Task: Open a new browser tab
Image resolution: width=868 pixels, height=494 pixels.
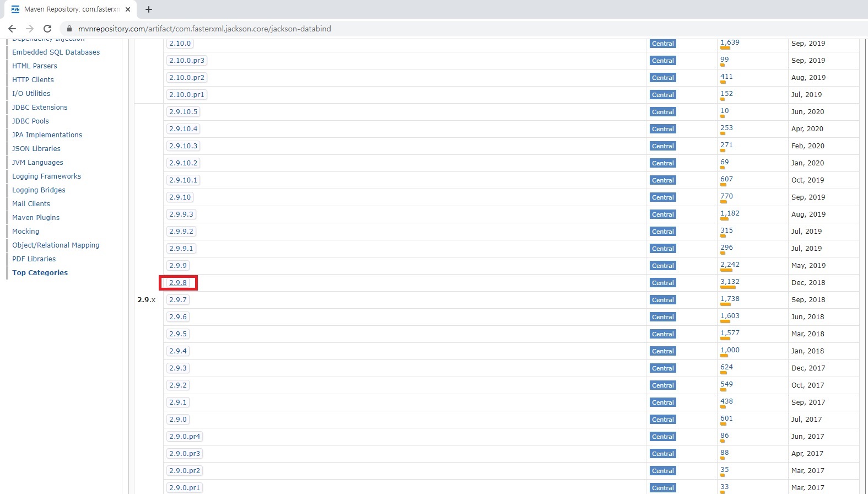Action: point(149,9)
